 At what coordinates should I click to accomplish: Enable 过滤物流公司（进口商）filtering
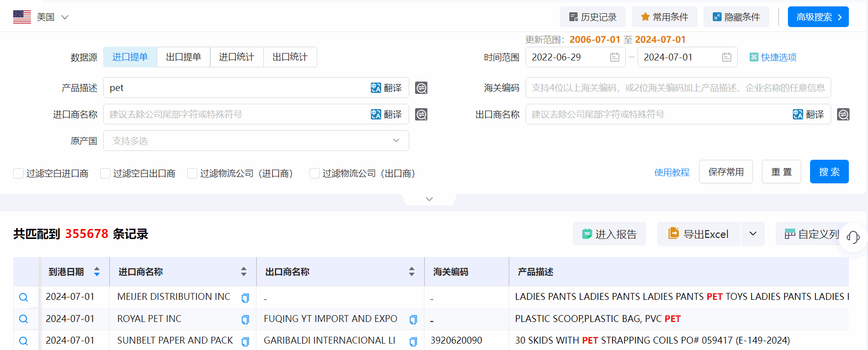point(192,173)
